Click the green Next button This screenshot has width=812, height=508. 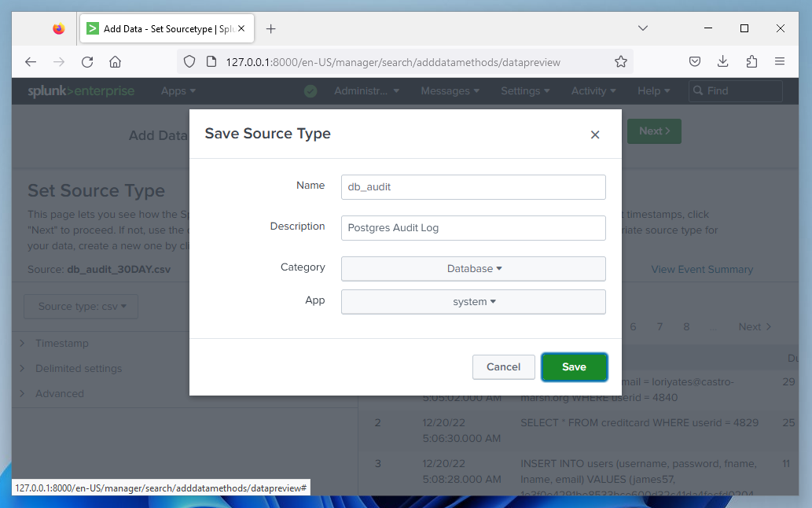[654, 131]
